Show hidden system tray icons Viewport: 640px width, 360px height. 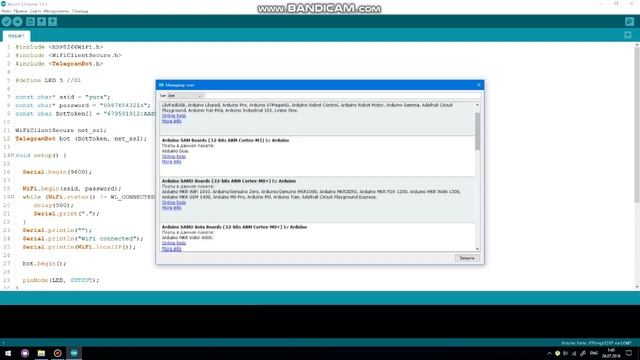tap(549, 353)
